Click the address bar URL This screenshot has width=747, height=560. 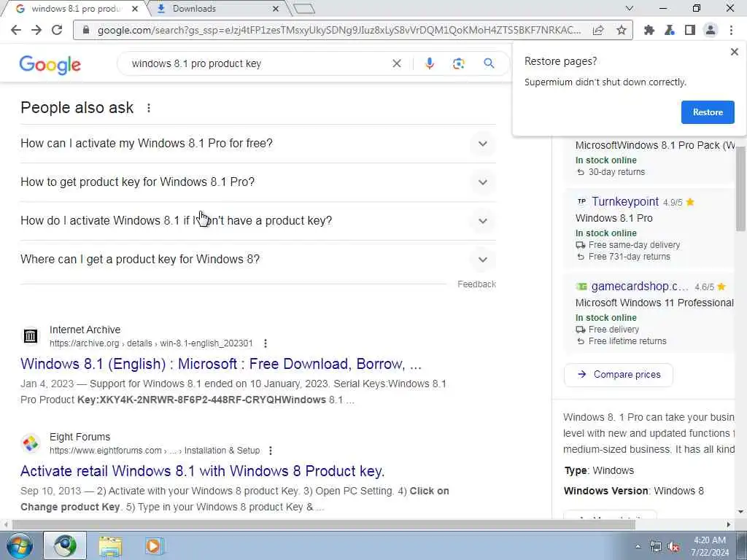[338, 30]
